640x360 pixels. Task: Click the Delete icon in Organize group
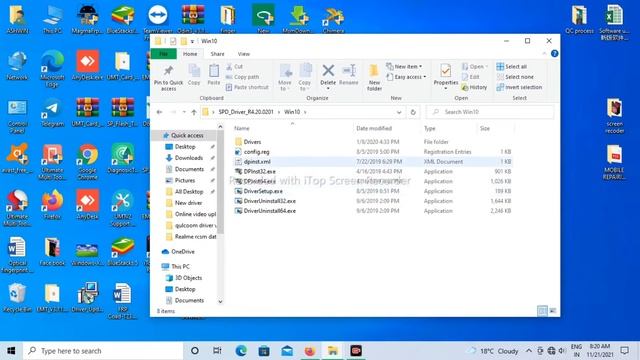point(328,76)
